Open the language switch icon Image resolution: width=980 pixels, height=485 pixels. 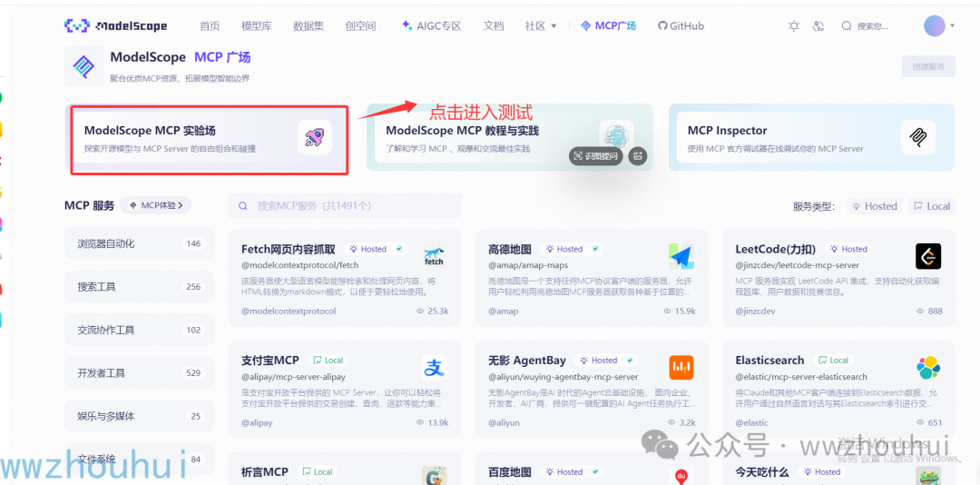click(818, 25)
